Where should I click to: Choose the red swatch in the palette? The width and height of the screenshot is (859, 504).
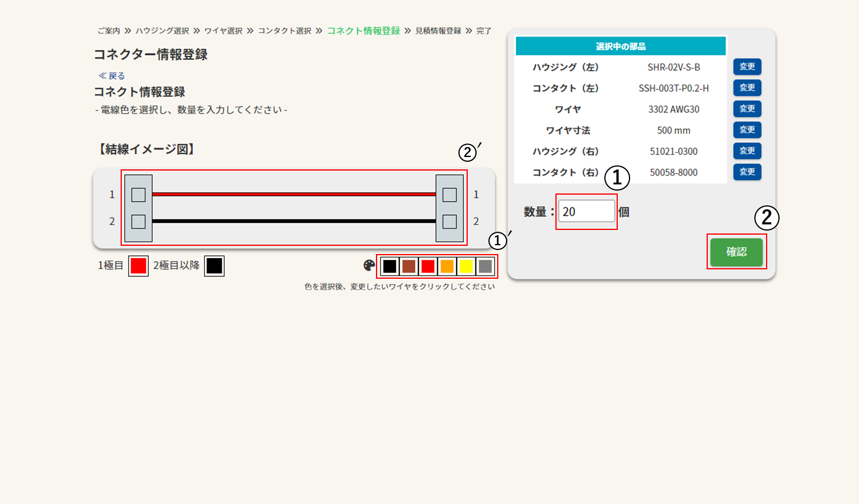[428, 266]
